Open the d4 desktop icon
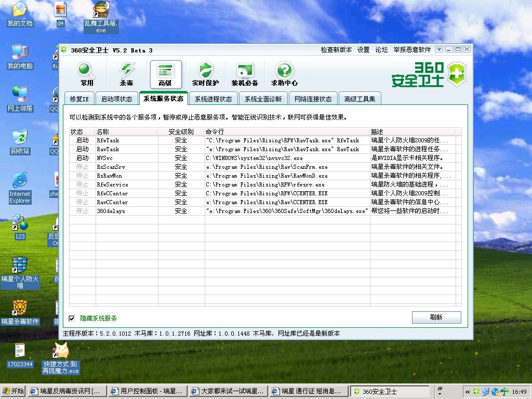532x399 pixels. coord(60,14)
